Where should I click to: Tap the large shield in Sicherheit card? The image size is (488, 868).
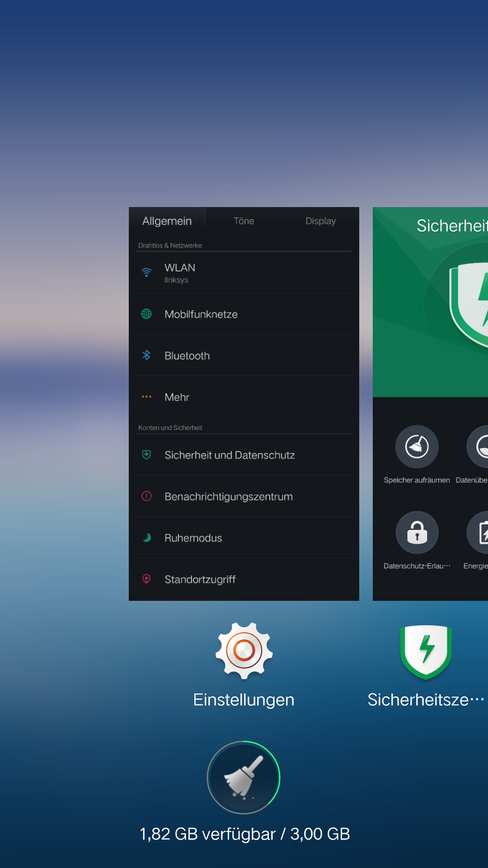point(468,305)
